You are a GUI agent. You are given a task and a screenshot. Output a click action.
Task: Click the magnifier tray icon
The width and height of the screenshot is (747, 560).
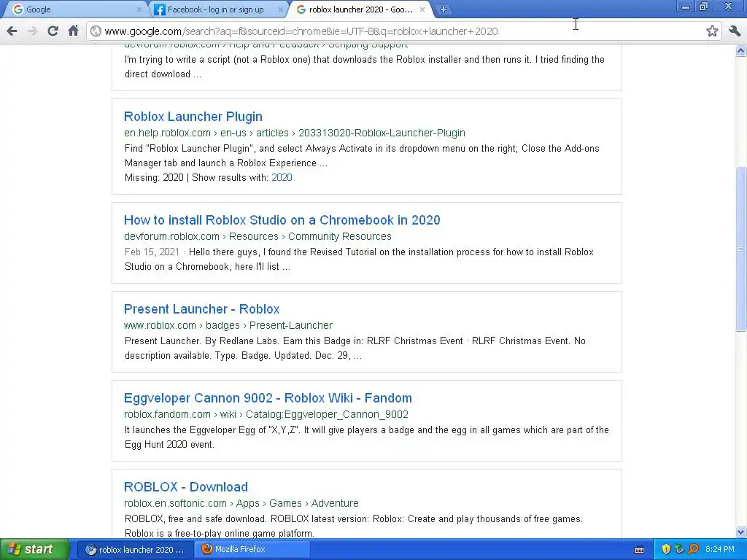click(x=693, y=550)
